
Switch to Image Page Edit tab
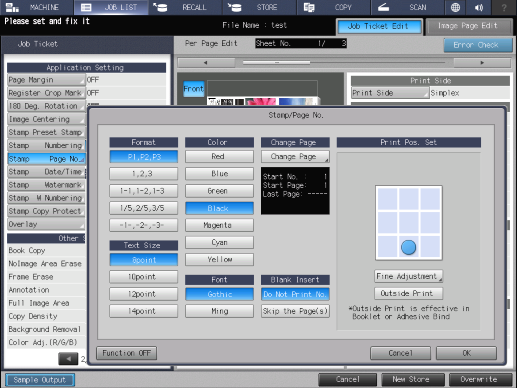pos(469,26)
